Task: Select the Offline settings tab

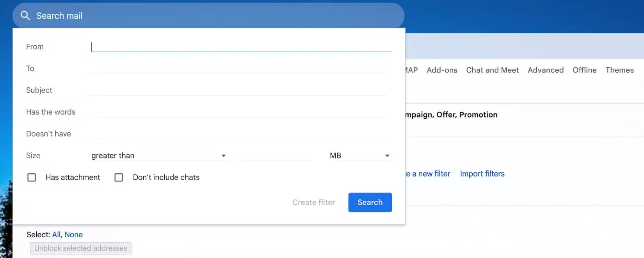Action: coord(584,70)
